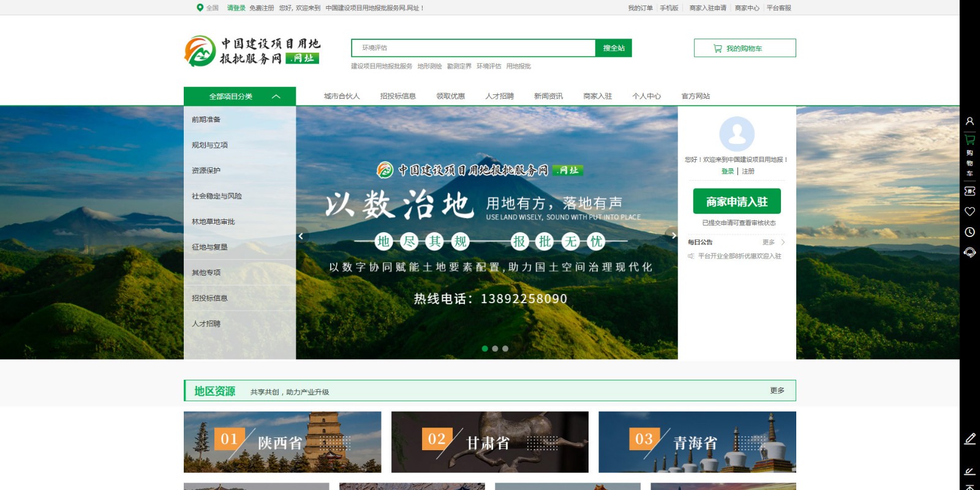Open 招投标信息 in the top navigation bar
Image resolution: width=980 pixels, height=490 pixels.
click(x=398, y=96)
